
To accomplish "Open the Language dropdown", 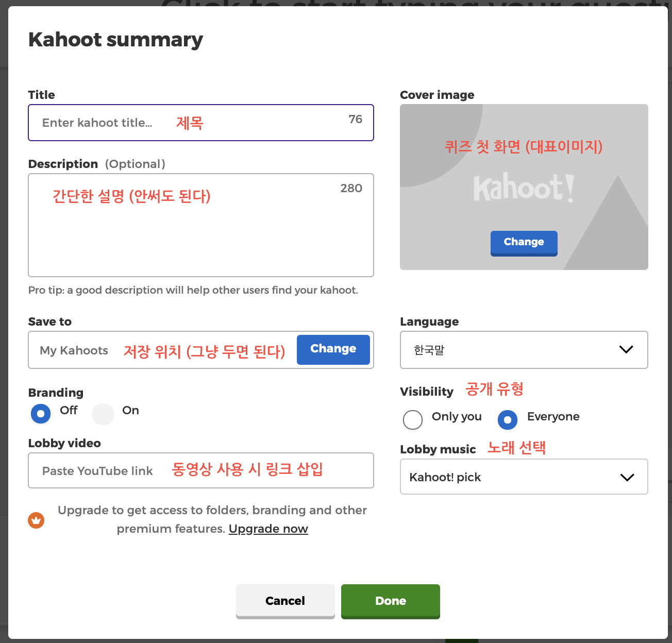I will pyautogui.click(x=524, y=350).
